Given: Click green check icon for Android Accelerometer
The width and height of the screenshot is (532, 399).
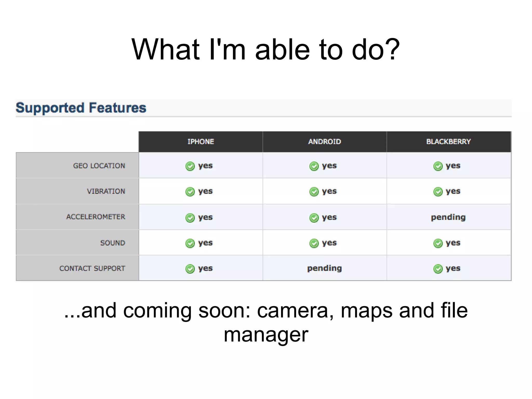Looking at the screenshot, I should 314,218.
